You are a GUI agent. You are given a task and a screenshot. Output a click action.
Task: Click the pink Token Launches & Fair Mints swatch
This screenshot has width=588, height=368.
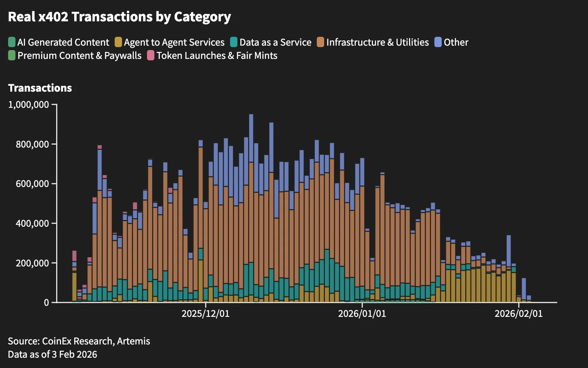[x=151, y=56]
